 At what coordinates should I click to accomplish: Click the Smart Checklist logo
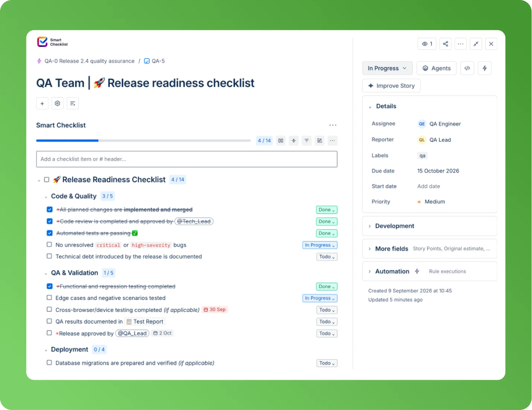tap(52, 42)
